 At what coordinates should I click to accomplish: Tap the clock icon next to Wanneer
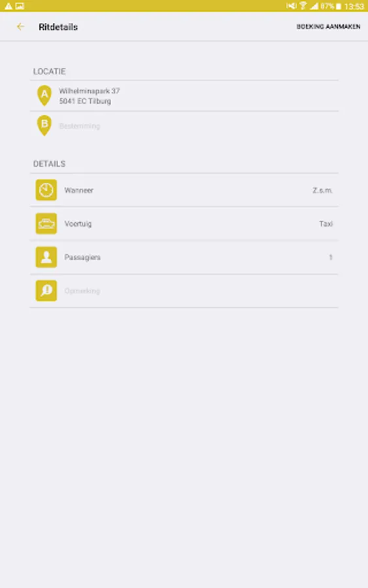tap(46, 190)
